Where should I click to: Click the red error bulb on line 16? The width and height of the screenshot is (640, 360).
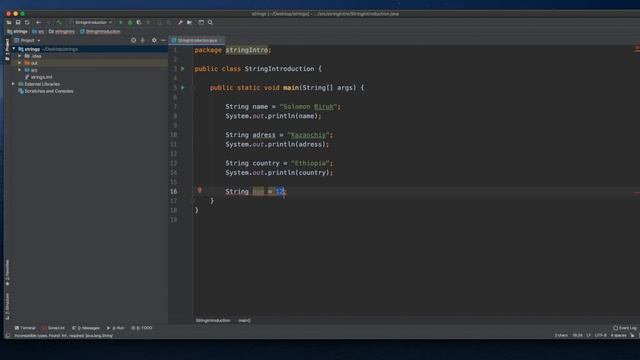coord(200,191)
